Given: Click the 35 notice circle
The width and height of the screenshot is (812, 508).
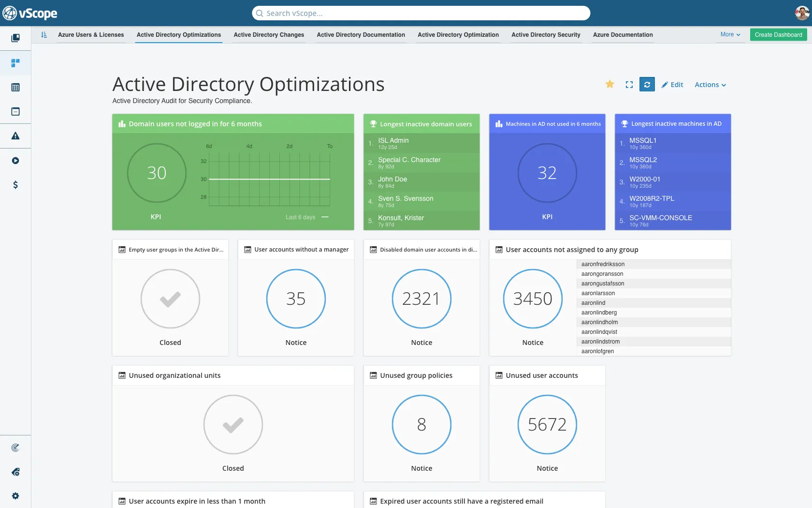Looking at the screenshot, I should [x=296, y=299].
